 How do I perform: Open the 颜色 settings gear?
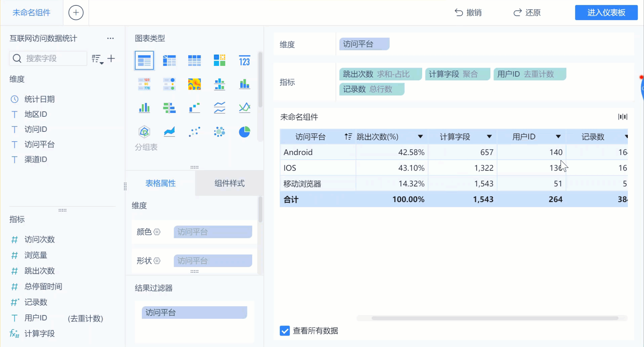pos(157,232)
